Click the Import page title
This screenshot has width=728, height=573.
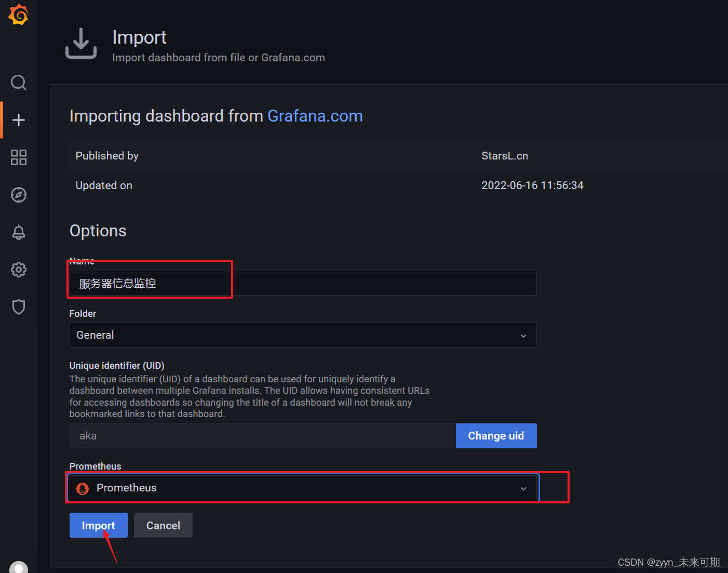coord(139,37)
